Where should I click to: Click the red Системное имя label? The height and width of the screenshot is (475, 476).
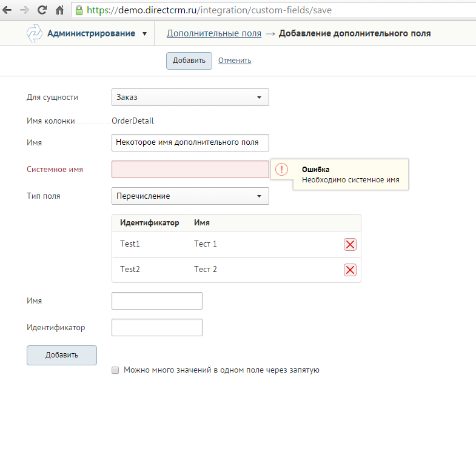click(55, 169)
